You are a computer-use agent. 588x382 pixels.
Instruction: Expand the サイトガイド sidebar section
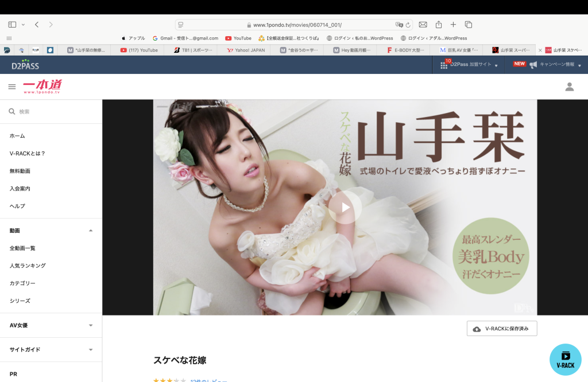(90, 349)
